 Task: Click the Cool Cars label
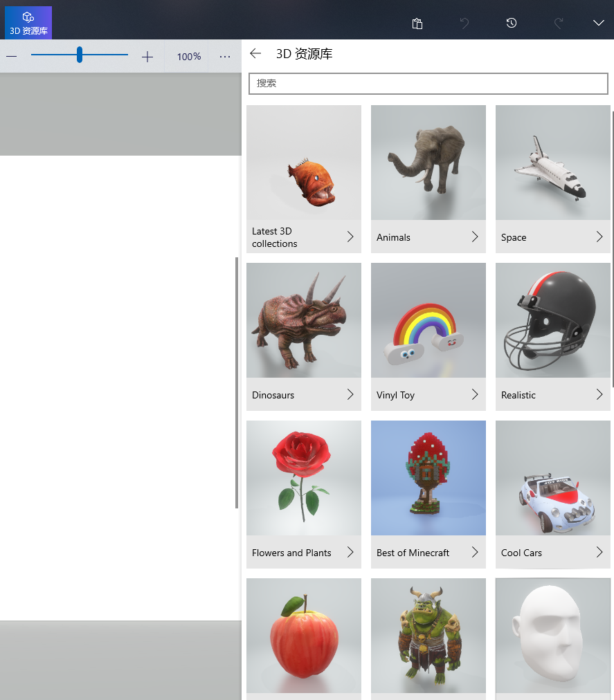coord(521,553)
